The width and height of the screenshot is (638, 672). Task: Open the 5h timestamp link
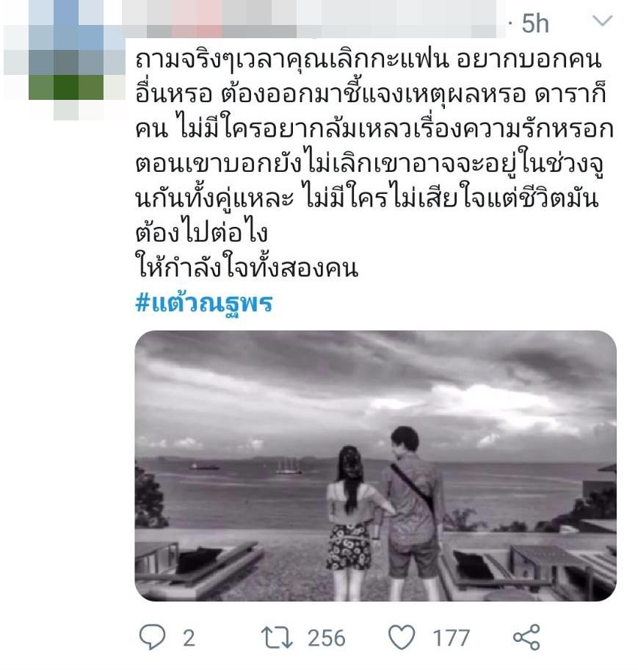535,24
